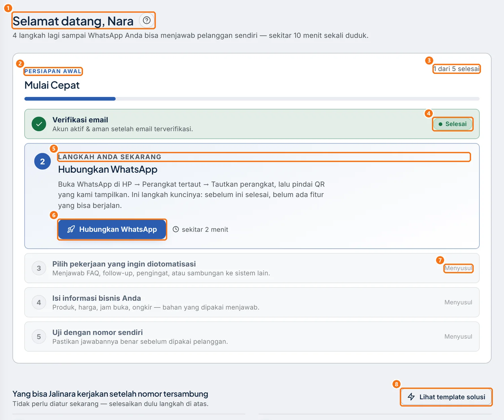Viewport: 504px width, 420px height.
Task: Open step Uji dengan nomor sendiri
Action: 252,337
